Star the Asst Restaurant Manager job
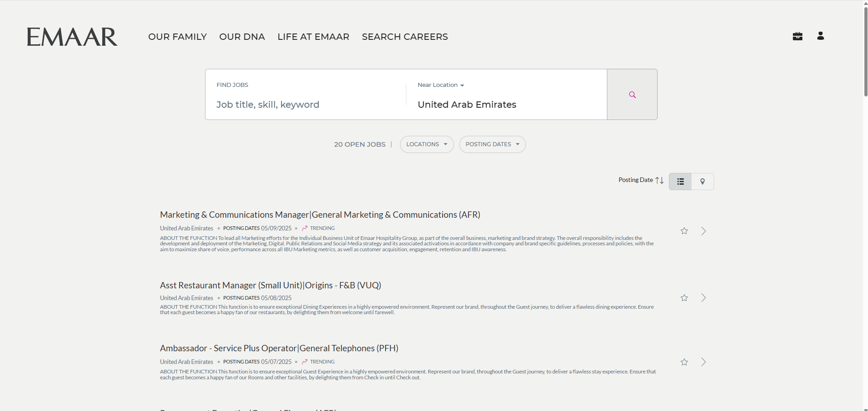868x411 pixels. 684,298
